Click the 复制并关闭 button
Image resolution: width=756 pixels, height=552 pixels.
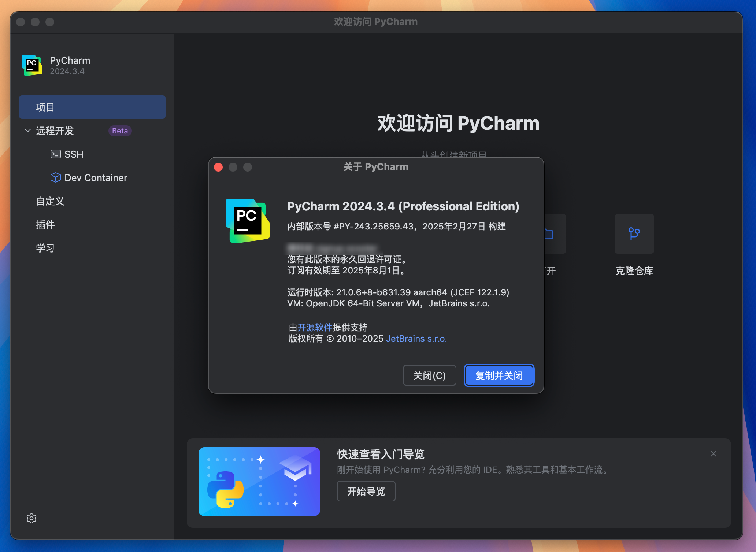coord(499,375)
